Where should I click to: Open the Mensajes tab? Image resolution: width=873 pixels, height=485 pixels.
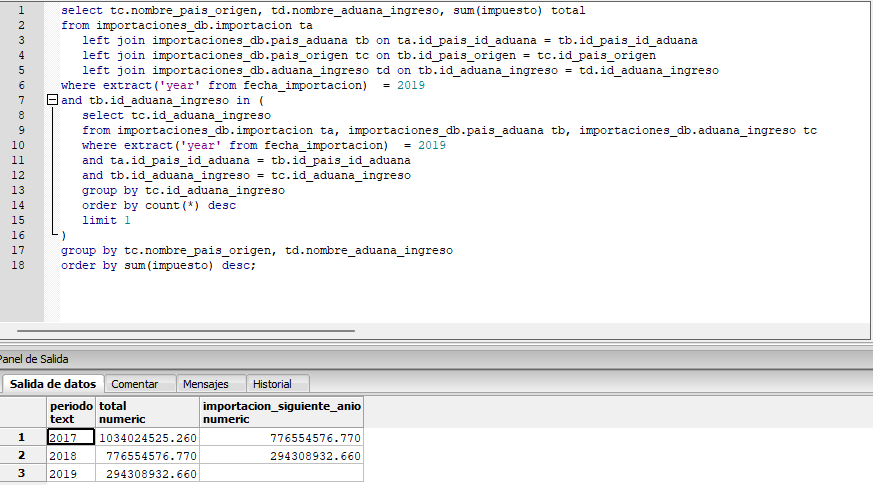coord(205,384)
